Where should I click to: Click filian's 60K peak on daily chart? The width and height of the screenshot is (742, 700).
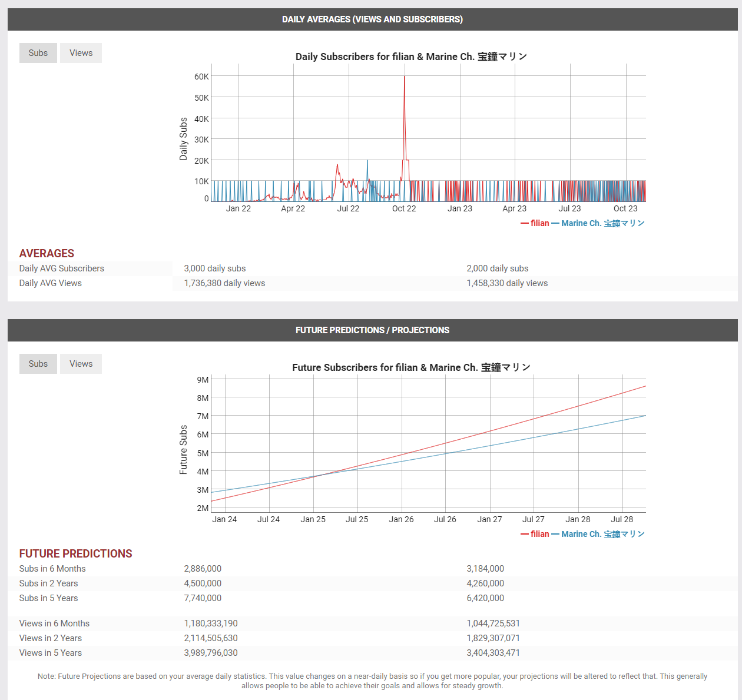click(x=404, y=77)
